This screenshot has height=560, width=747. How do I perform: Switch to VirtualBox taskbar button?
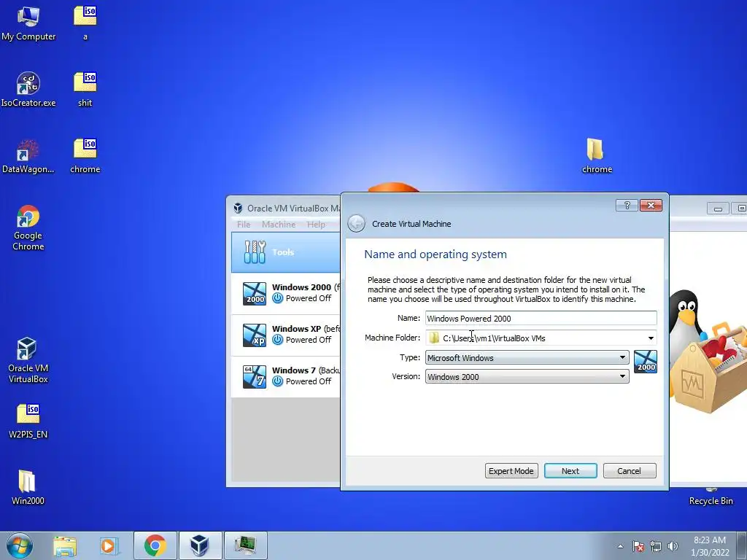[200, 545]
